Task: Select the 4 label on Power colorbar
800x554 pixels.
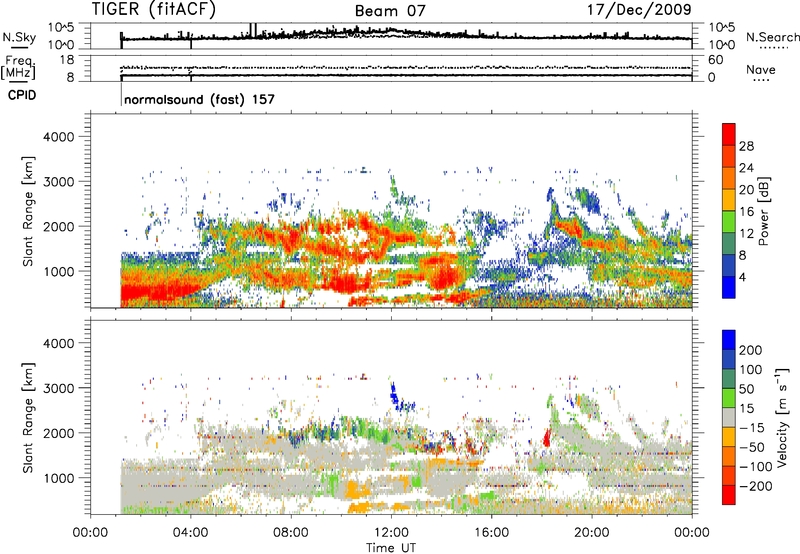Action: [743, 277]
